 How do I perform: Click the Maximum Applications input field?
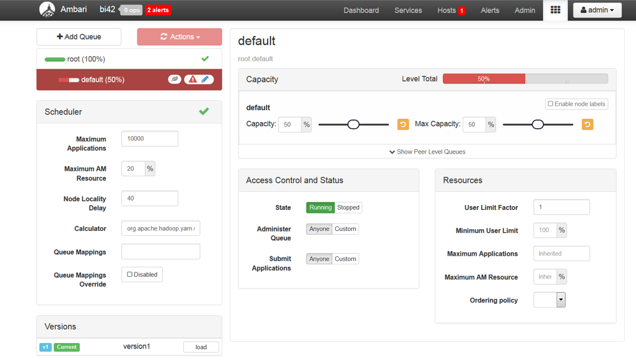click(x=149, y=139)
